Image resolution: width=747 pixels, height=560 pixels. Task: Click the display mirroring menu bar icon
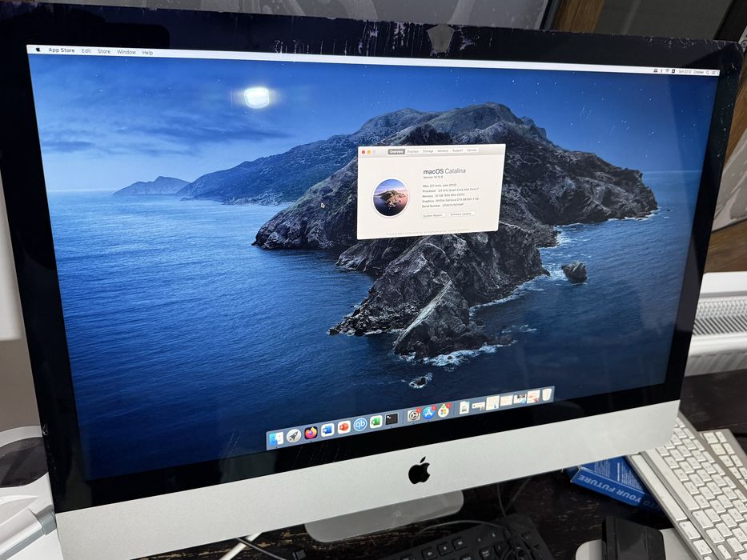[656, 70]
